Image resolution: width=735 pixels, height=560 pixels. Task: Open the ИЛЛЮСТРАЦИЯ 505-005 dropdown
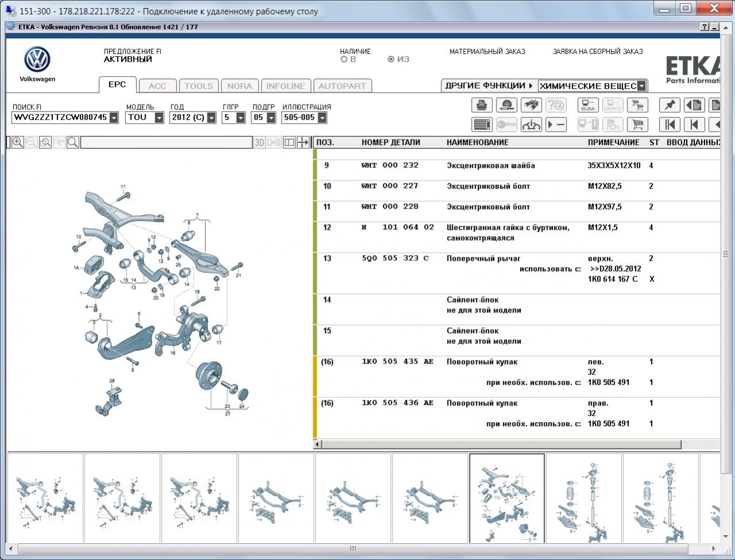pos(322,118)
